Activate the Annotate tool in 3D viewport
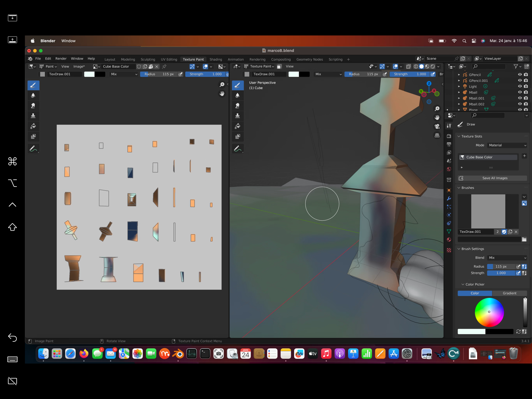Screen dimensions: 532x399 237,148
